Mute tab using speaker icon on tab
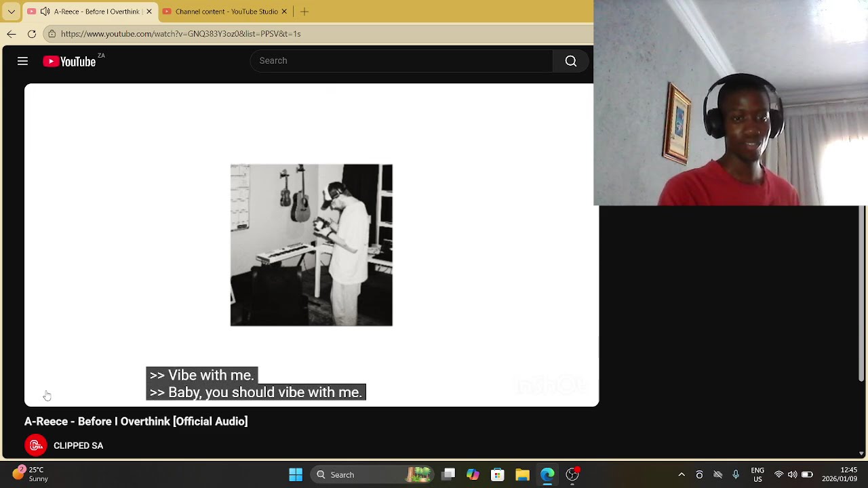The height and width of the screenshot is (488, 868). 45,12
